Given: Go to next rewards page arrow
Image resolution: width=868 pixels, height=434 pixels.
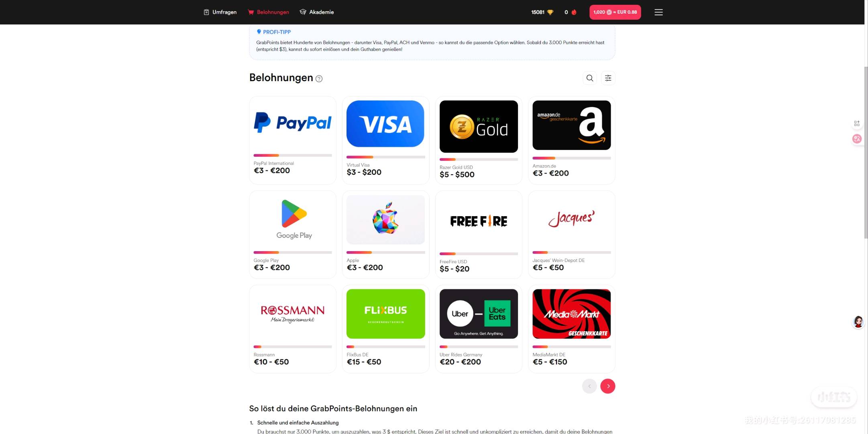Looking at the screenshot, I should (608, 386).
